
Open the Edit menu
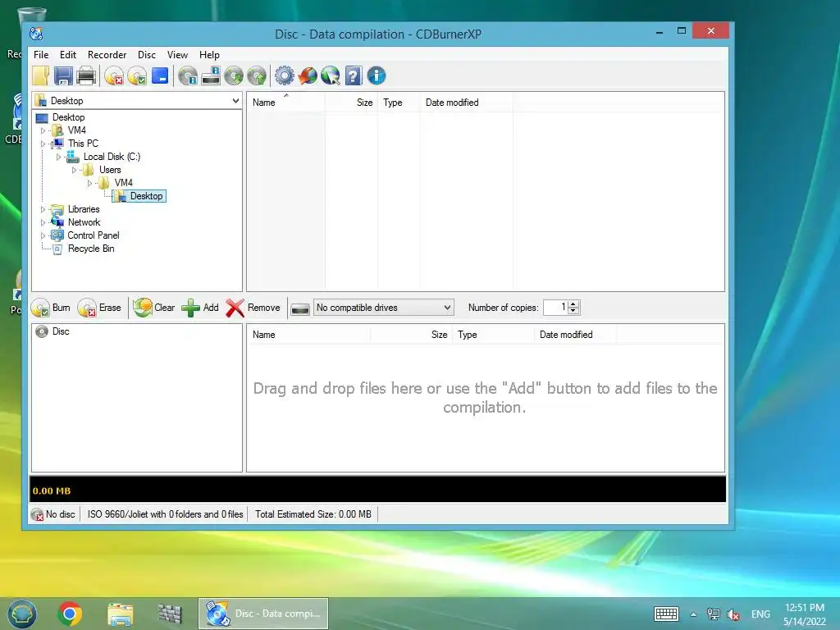coord(67,55)
